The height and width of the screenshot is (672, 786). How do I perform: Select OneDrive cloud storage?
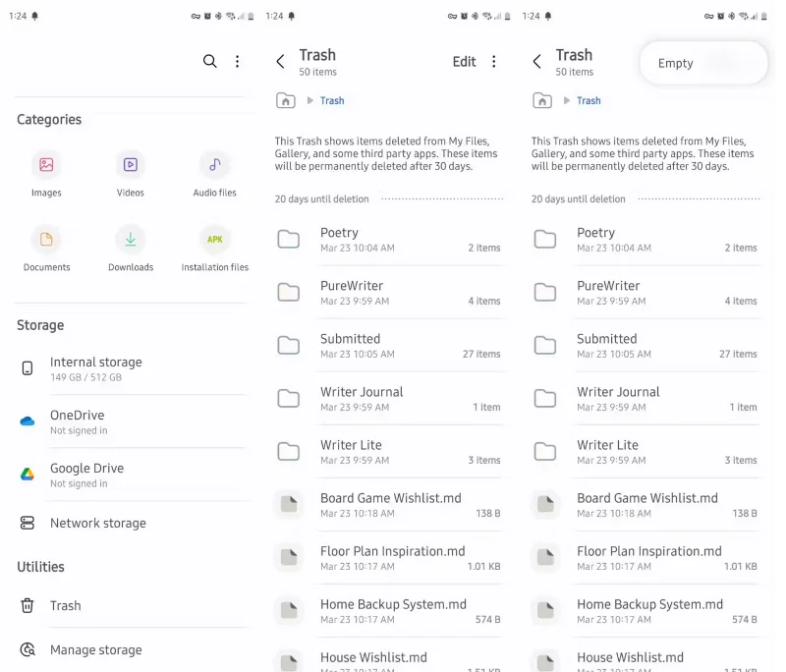(77, 421)
